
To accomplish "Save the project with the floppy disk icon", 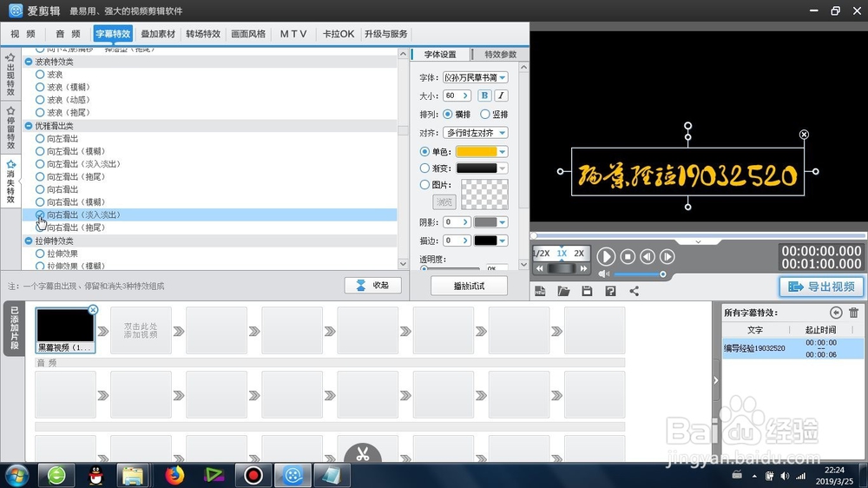I will [587, 291].
